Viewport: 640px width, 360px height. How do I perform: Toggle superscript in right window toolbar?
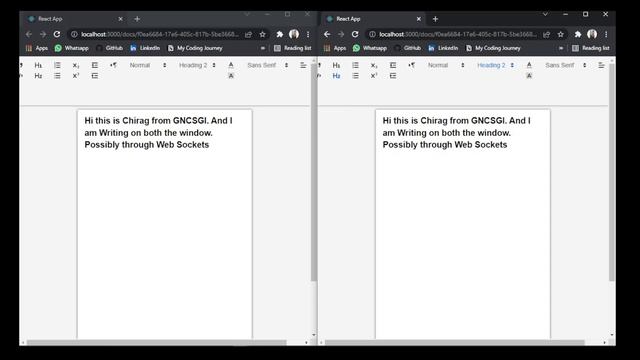pos(374,76)
